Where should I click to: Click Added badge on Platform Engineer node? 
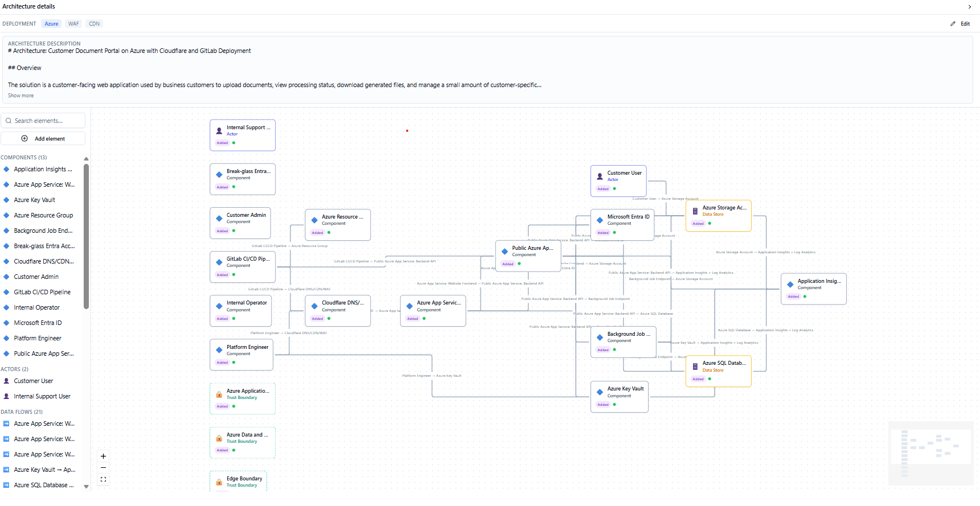[222, 363]
